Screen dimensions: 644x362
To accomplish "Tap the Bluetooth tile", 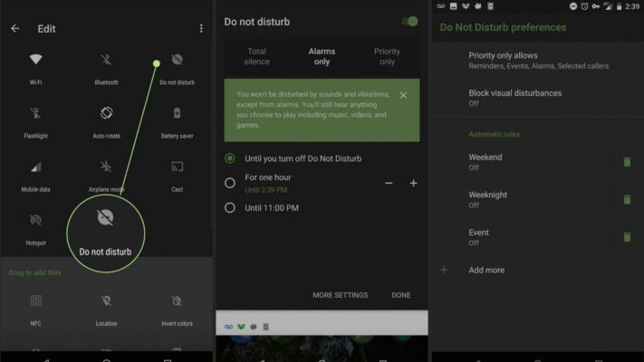I will coord(106,69).
